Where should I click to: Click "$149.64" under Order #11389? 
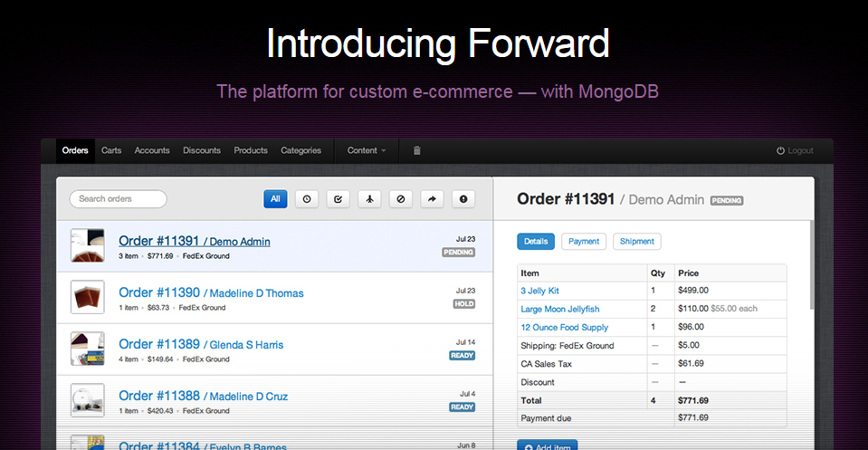pos(160,359)
